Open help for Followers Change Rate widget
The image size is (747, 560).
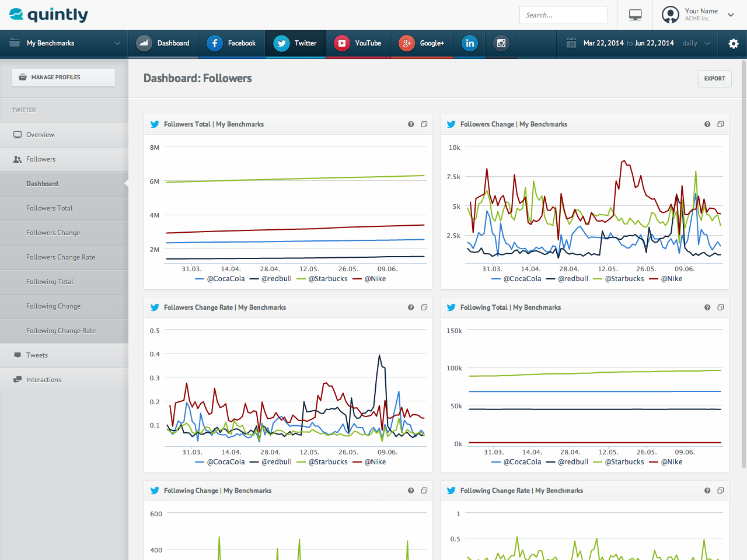point(411,307)
